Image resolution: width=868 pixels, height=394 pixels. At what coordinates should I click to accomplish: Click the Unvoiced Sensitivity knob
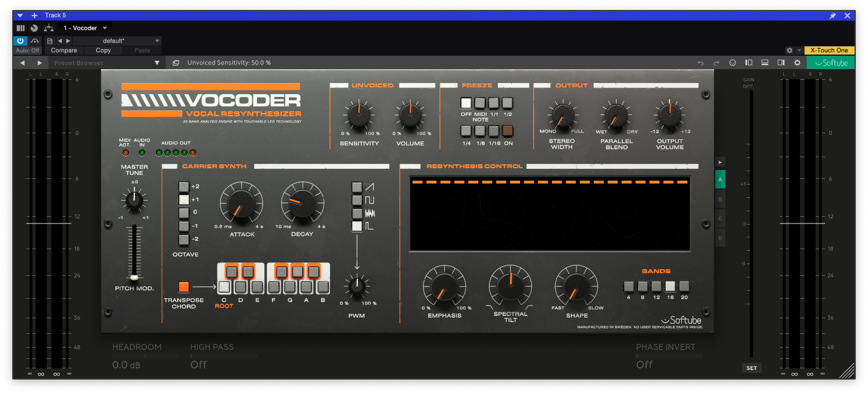tap(359, 115)
